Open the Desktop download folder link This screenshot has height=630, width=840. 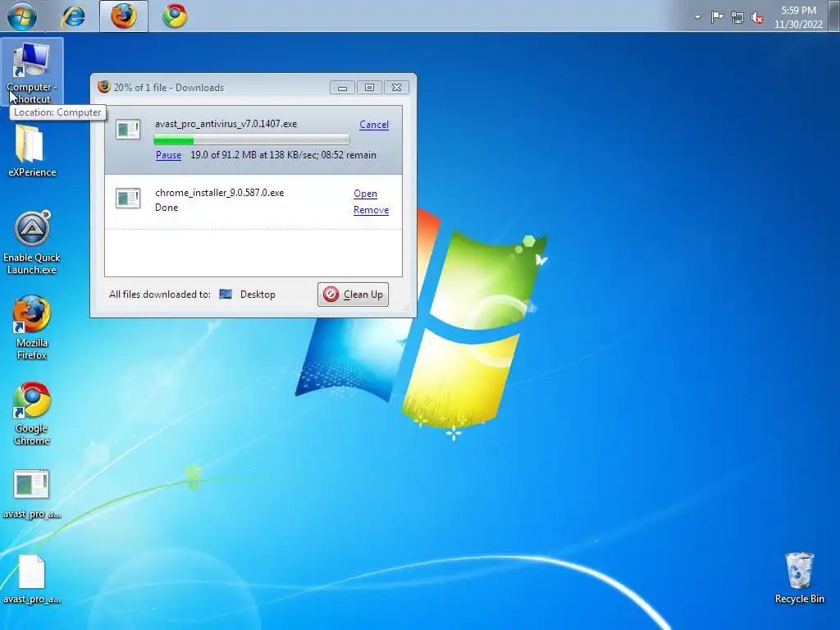click(x=258, y=294)
